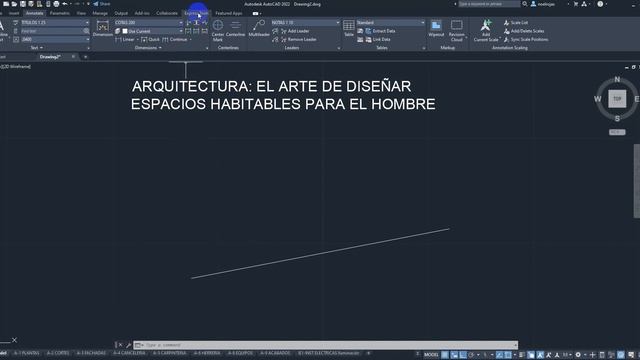
Task: Open the A-2 CORTES layout tab
Action: coord(58,353)
